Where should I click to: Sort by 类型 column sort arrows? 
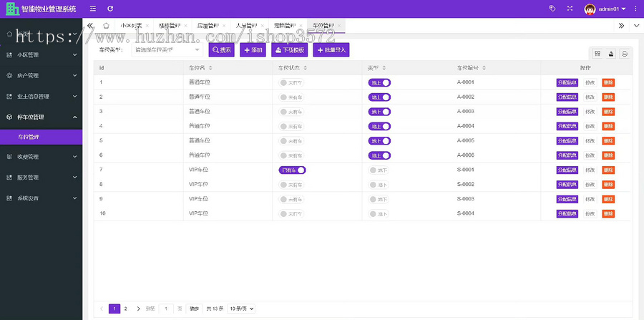click(384, 68)
